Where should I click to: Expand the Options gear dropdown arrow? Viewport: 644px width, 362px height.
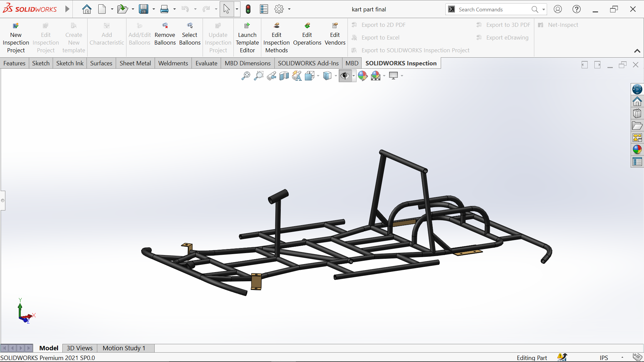pos(289,9)
